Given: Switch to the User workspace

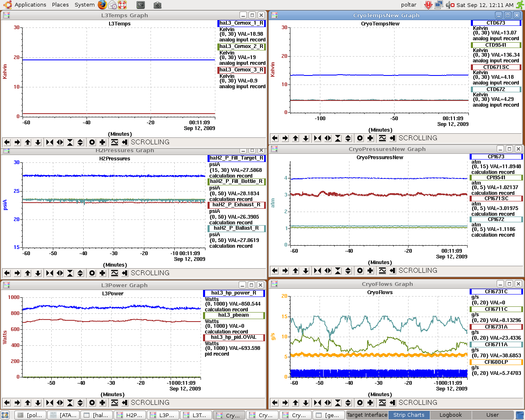Looking at the screenshot, I should coord(492,415).
